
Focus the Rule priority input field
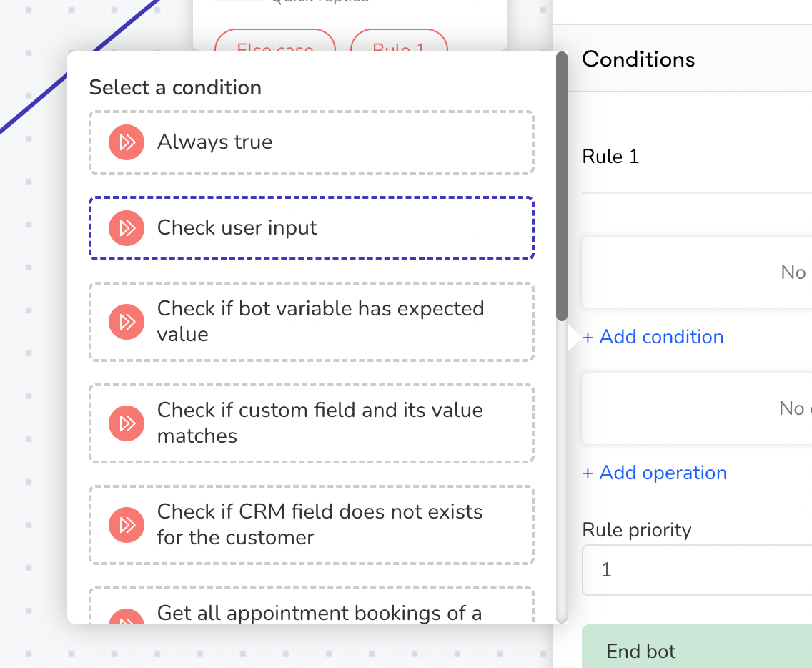coord(697,570)
